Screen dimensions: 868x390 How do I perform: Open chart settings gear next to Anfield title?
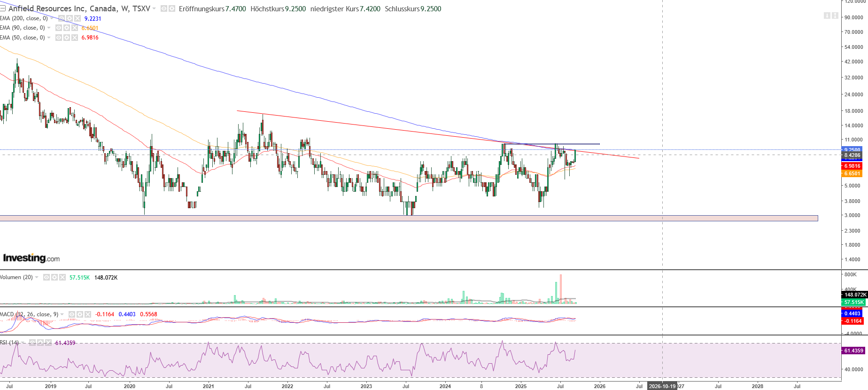pos(172,8)
